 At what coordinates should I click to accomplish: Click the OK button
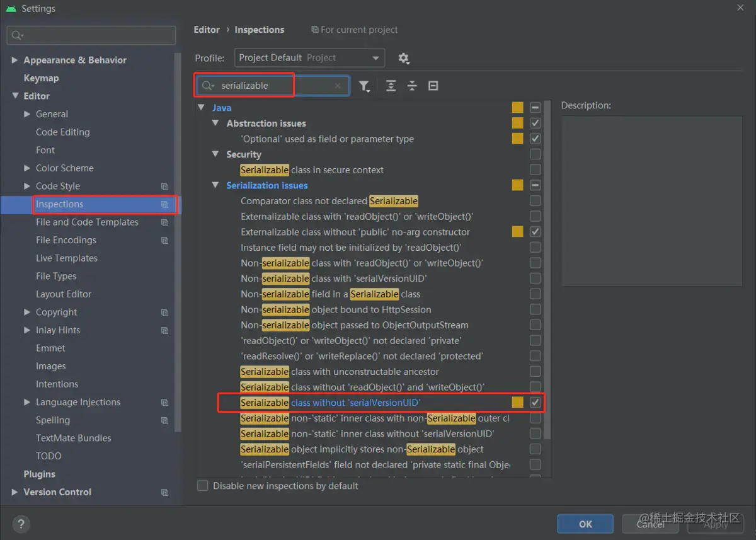[x=585, y=524]
